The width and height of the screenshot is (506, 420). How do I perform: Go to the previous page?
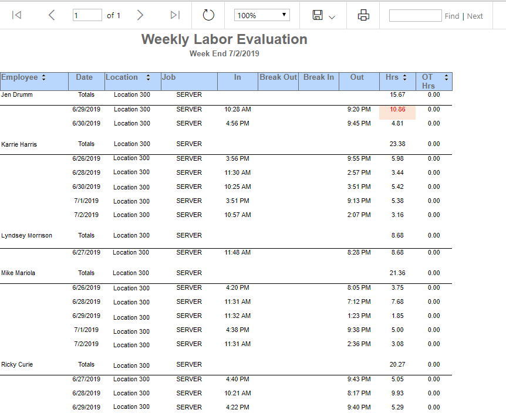(x=52, y=15)
